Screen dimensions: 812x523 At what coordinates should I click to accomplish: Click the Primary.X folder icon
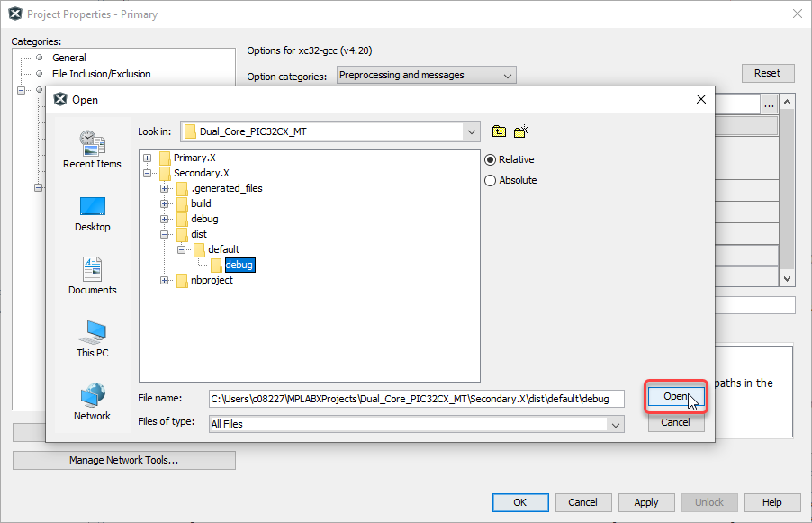click(x=166, y=158)
